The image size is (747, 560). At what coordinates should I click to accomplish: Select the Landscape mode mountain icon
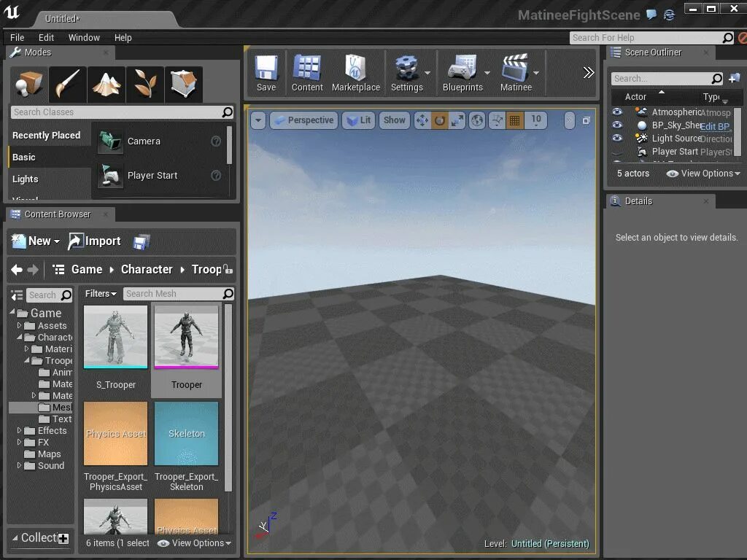(107, 85)
